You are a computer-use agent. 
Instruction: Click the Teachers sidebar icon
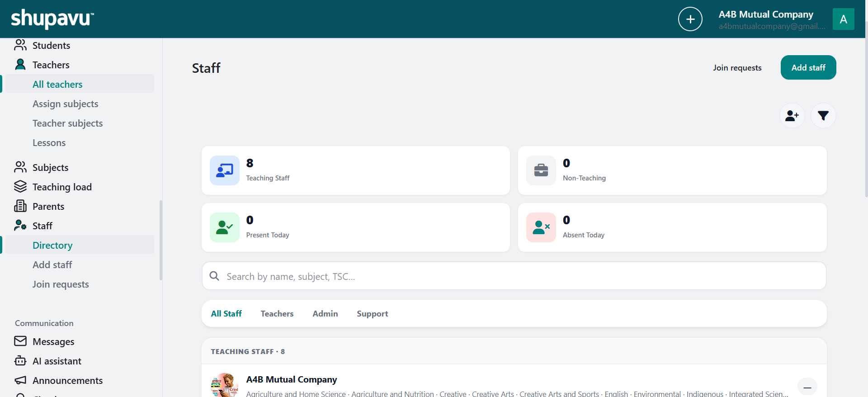[x=20, y=65]
